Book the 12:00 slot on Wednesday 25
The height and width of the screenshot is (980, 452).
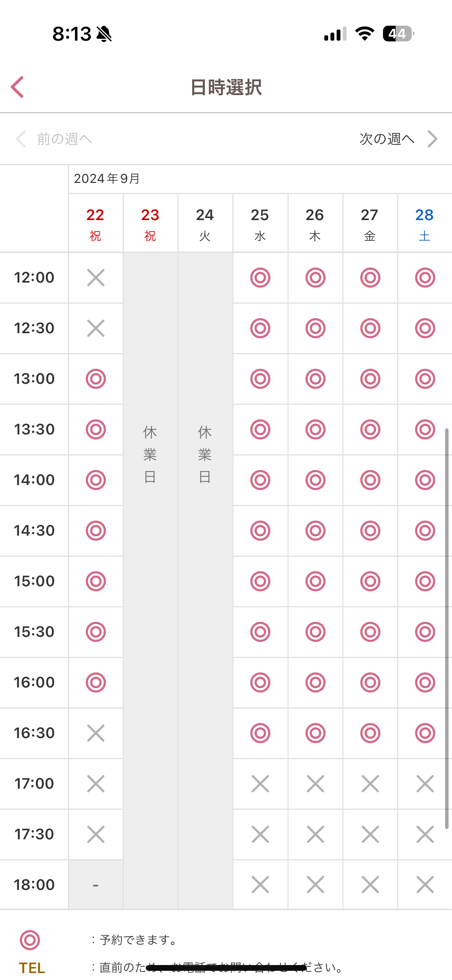(260, 278)
